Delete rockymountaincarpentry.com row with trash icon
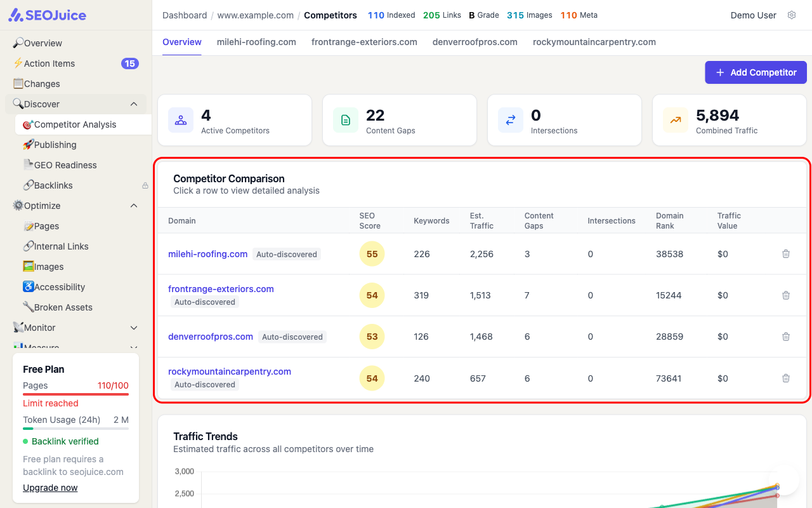 786,378
